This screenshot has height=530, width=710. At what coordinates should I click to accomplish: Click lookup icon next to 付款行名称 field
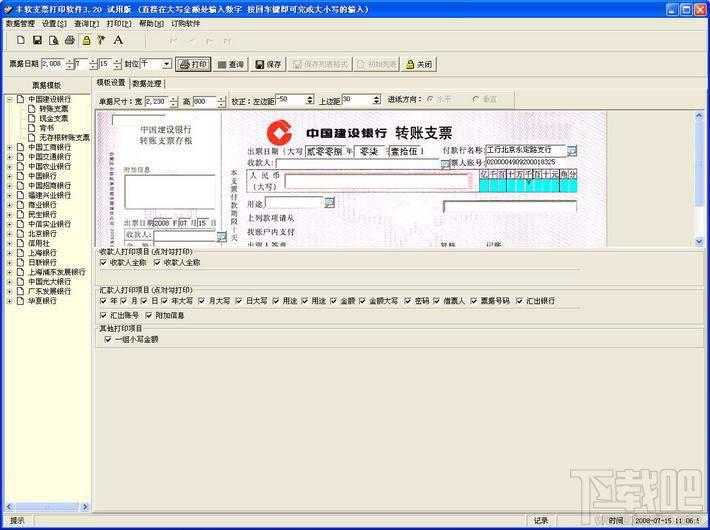[572, 150]
